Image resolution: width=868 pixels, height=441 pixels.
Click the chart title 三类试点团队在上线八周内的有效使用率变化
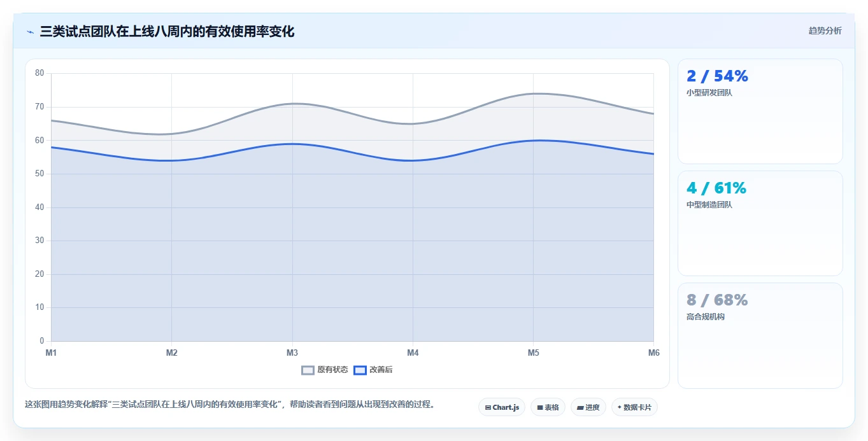pyautogui.click(x=167, y=31)
